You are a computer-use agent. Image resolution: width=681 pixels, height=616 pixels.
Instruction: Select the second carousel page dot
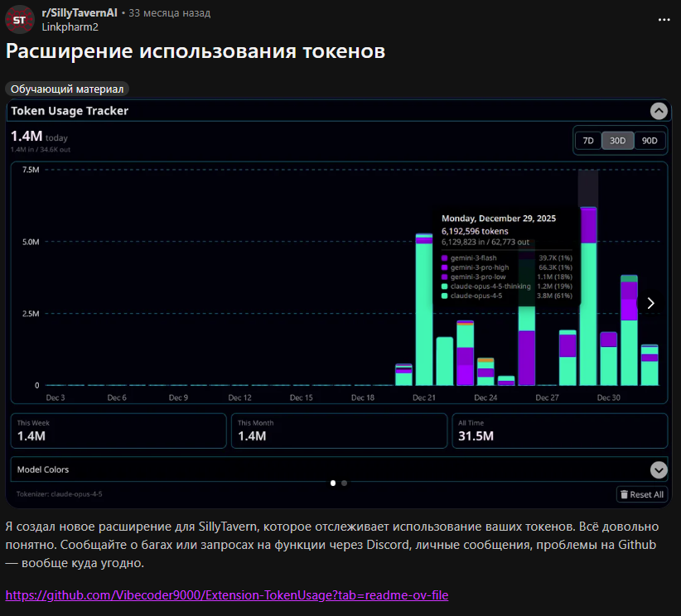pos(345,482)
